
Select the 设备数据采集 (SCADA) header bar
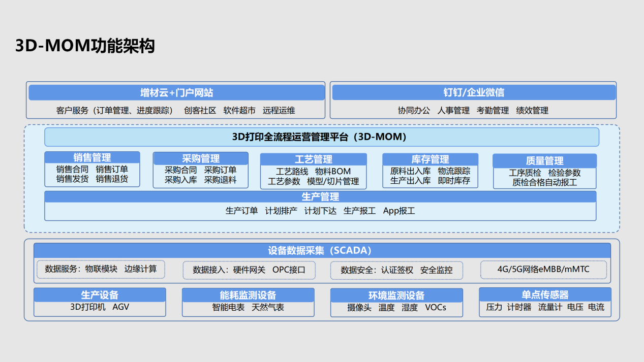pyautogui.click(x=322, y=250)
